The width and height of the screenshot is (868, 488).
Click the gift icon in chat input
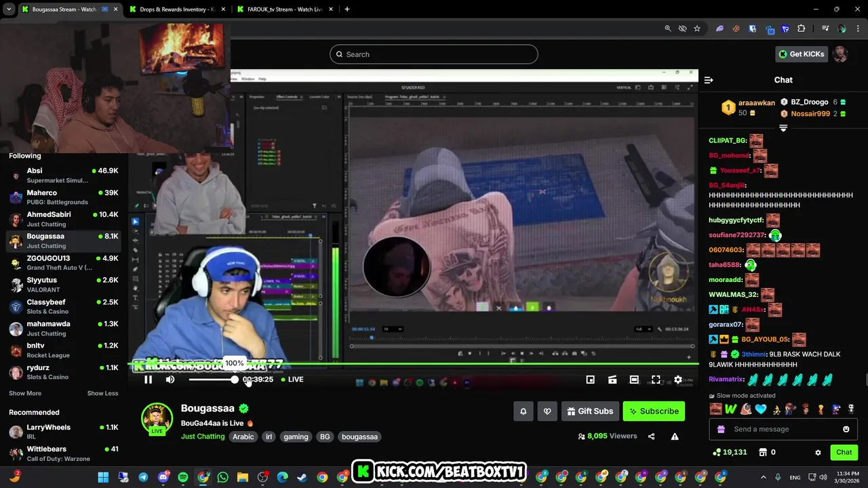tap(721, 429)
